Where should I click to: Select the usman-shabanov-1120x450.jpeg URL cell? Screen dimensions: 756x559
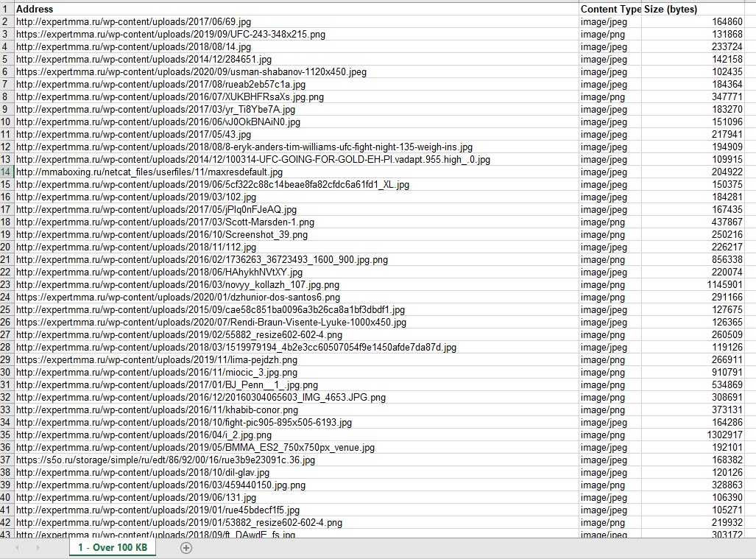point(191,72)
